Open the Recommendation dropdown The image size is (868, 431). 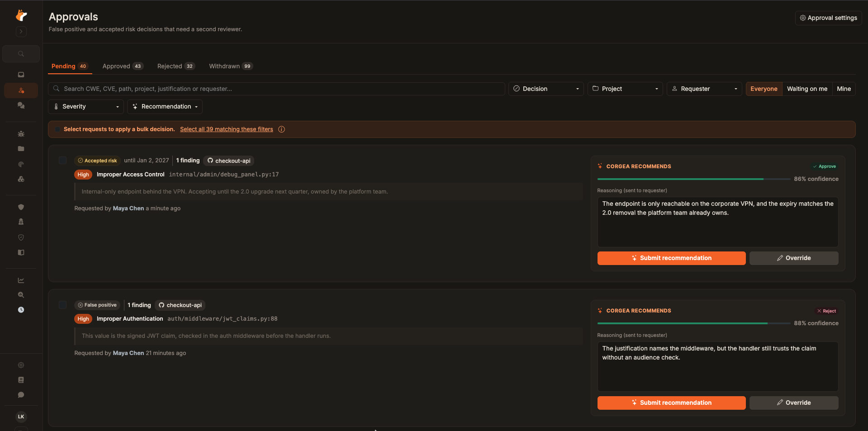(165, 107)
